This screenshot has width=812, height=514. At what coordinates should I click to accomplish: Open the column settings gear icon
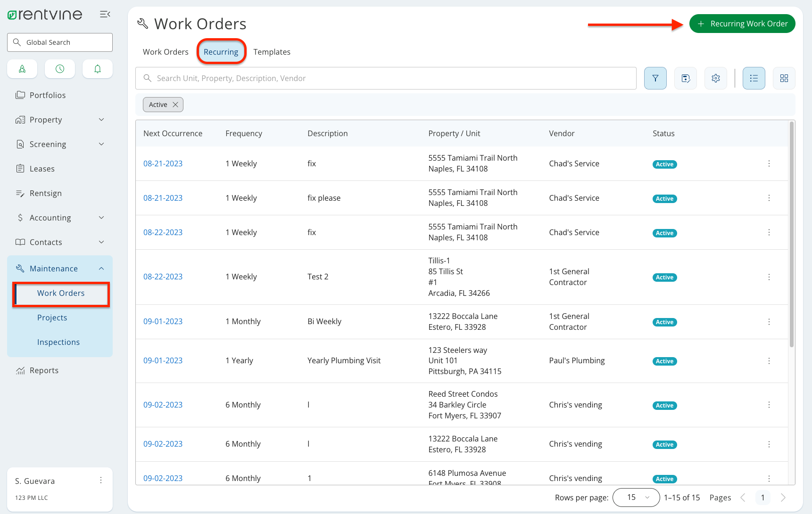715,78
